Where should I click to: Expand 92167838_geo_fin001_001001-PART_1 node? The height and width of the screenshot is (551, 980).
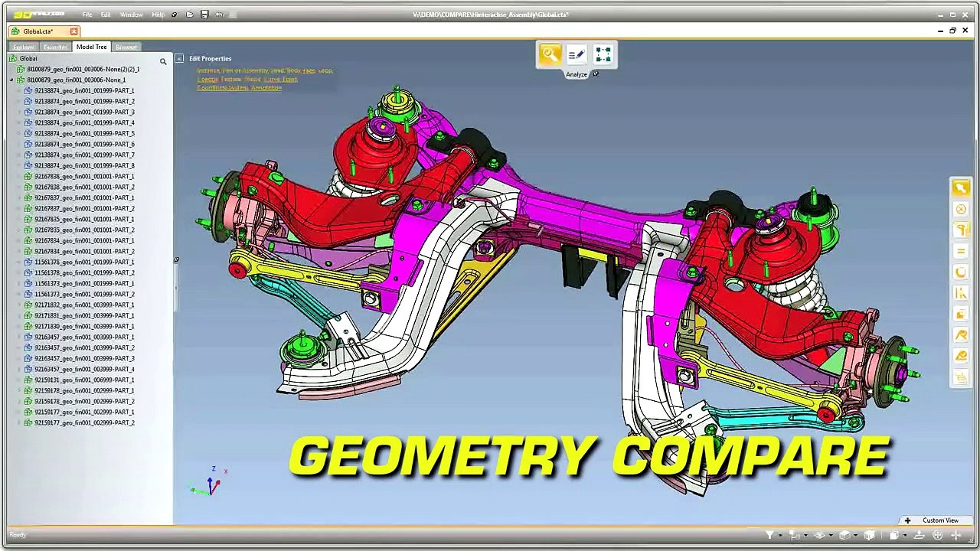19,176
